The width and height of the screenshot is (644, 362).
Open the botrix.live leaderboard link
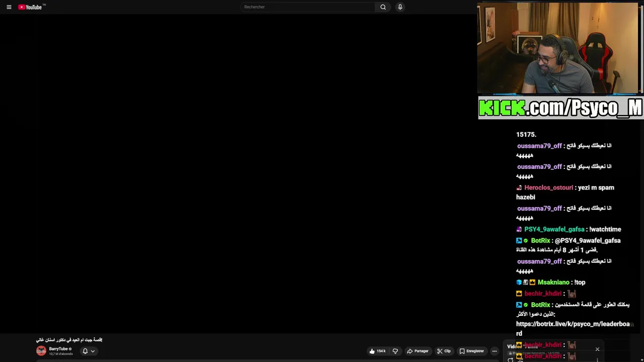point(573,329)
